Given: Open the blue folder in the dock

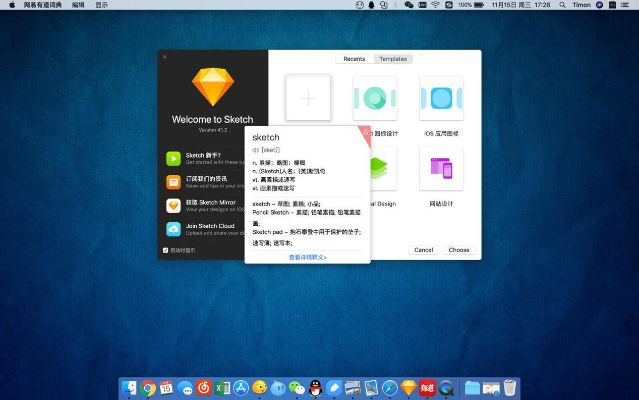Looking at the screenshot, I should tap(472, 388).
